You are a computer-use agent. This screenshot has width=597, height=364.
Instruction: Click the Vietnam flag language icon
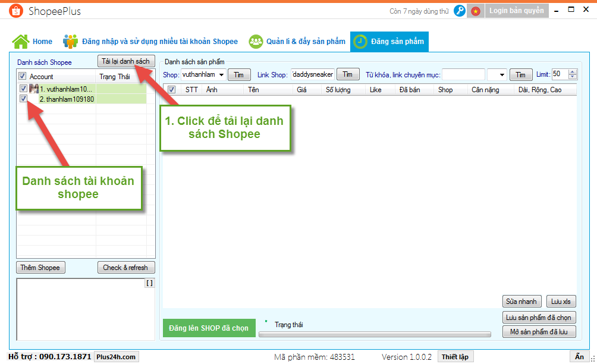[x=475, y=11]
